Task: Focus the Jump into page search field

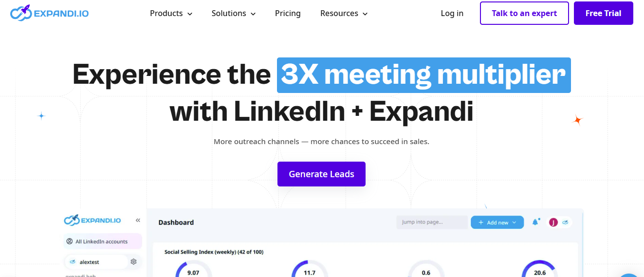Action: [x=432, y=222]
